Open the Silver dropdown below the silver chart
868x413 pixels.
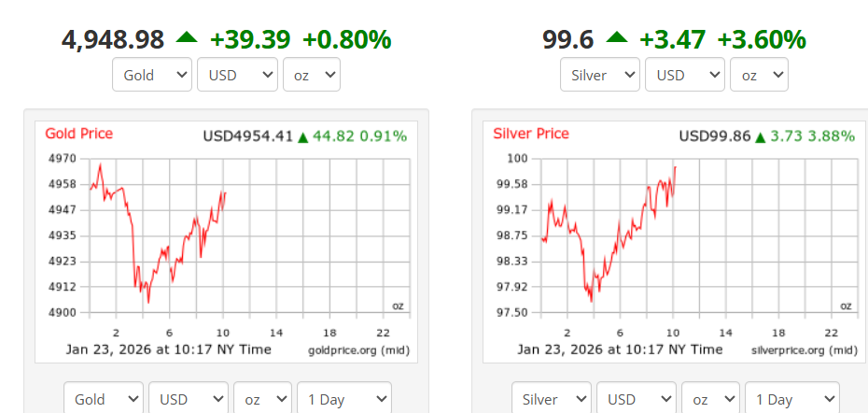551,399
